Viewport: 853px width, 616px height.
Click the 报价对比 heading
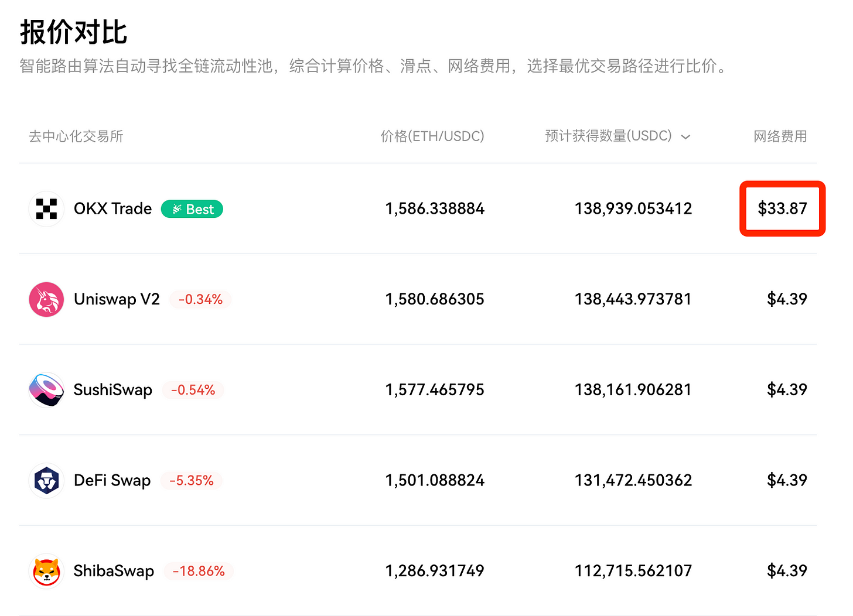point(74,32)
